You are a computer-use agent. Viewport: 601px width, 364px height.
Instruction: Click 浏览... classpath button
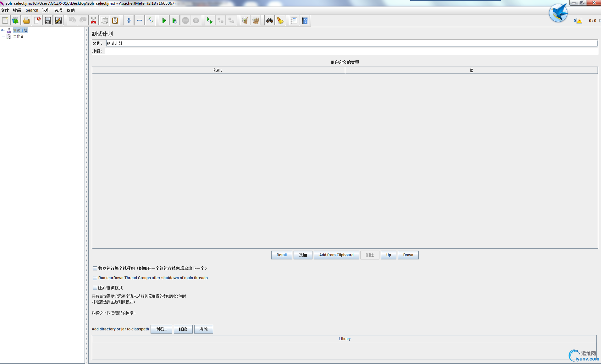(161, 329)
